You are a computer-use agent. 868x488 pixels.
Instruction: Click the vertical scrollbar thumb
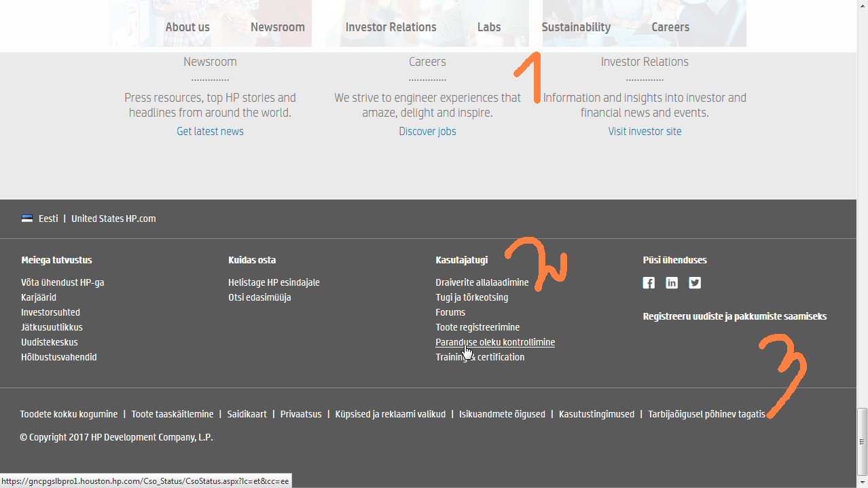(862, 441)
